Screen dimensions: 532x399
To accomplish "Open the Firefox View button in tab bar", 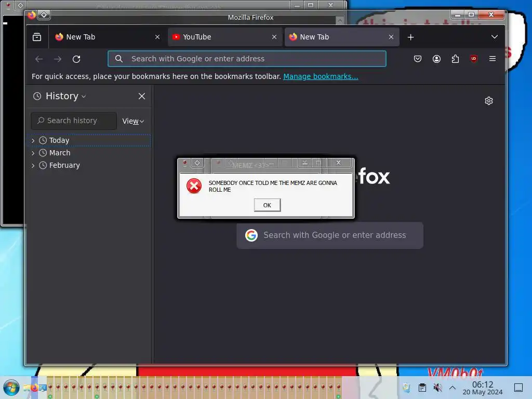I will [37, 37].
